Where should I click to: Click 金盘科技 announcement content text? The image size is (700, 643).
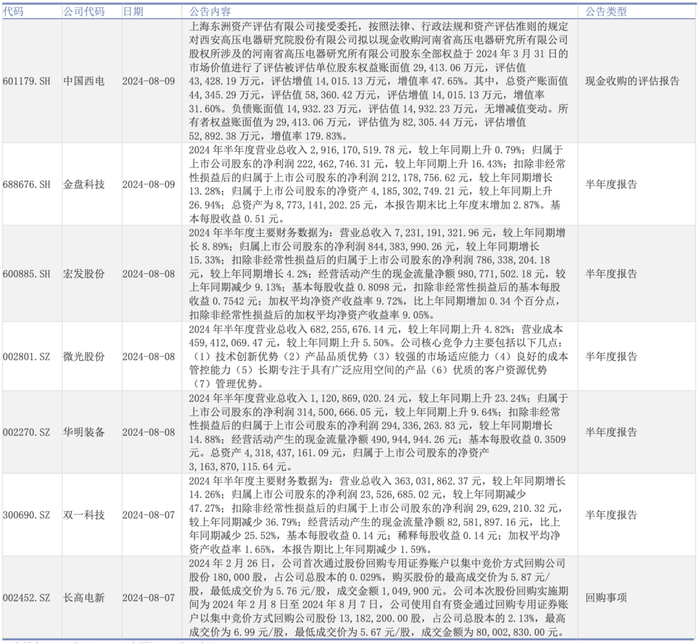378,184
